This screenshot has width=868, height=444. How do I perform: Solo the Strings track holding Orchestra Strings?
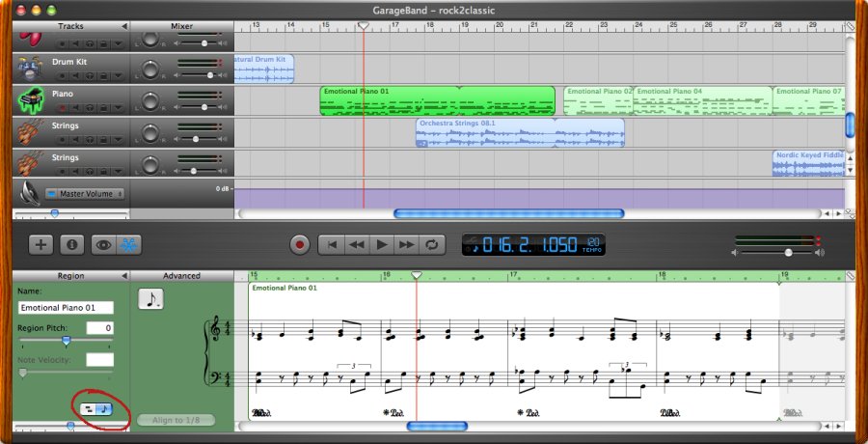coord(89,140)
